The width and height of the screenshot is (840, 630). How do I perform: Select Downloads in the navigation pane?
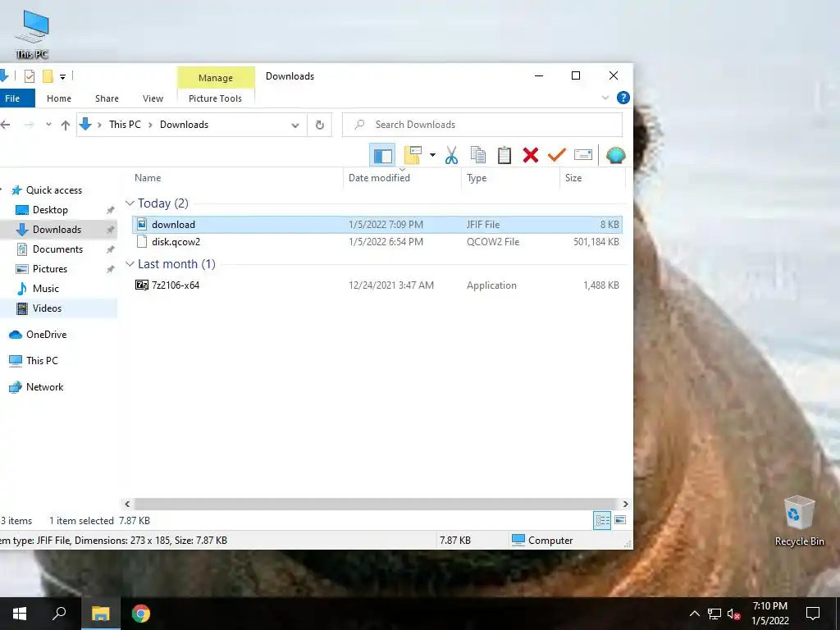pos(57,230)
